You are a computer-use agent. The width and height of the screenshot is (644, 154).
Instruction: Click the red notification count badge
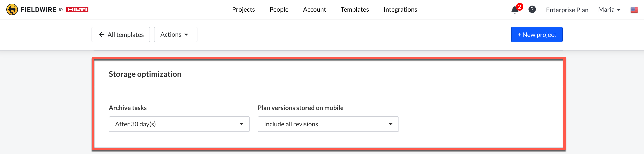tap(519, 7)
